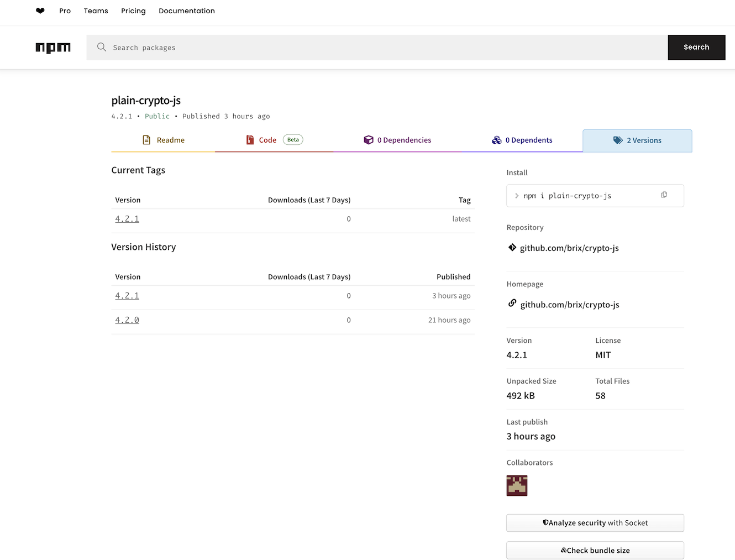Click Analyze security with Socket
This screenshot has width=735, height=560.
point(595,523)
